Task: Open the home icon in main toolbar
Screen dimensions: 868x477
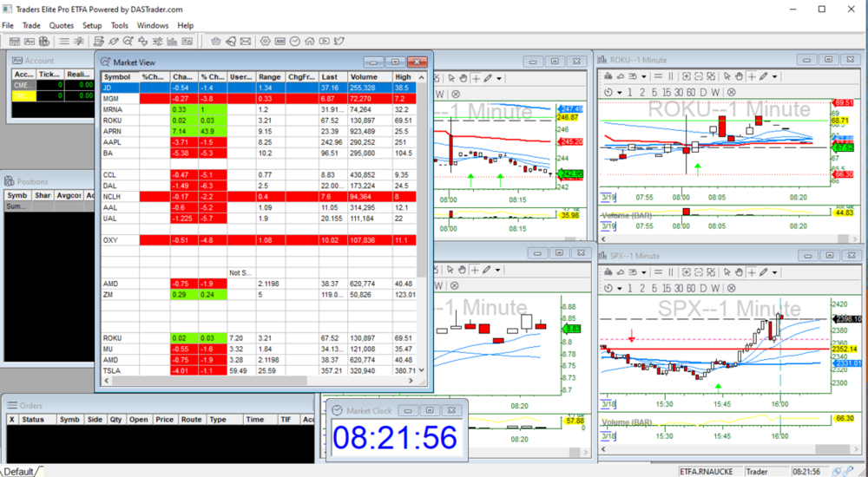Action: tap(309, 42)
